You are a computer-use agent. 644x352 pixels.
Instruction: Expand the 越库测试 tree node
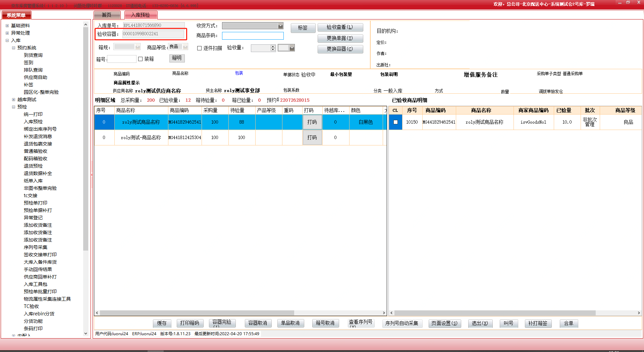coord(13,99)
